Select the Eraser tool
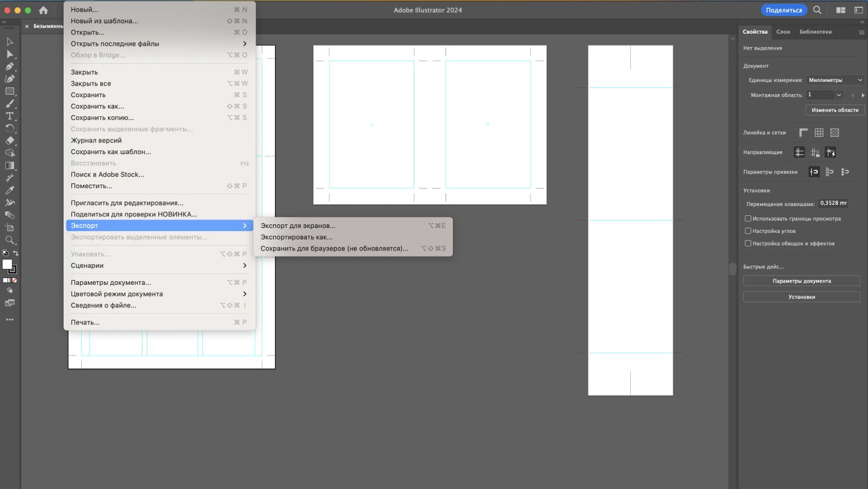 [10, 141]
